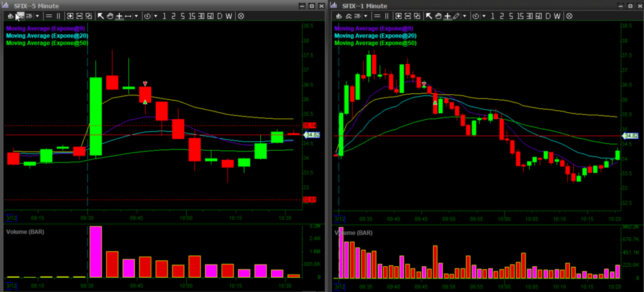Expand drawing tools dropdown arrow in 1 Minute chart
Screen dimensions: 644x292
coord(465,15)
